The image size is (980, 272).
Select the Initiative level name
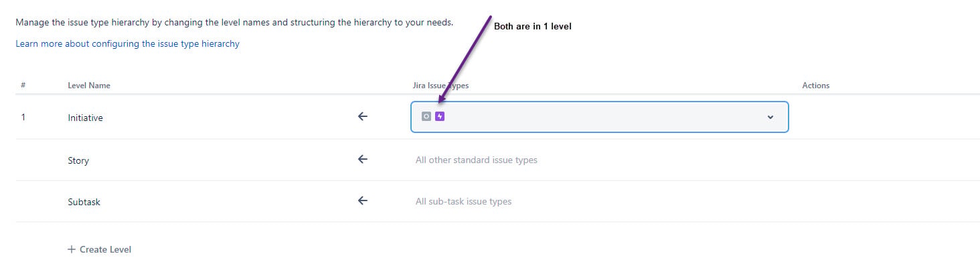tap(85, 118)
